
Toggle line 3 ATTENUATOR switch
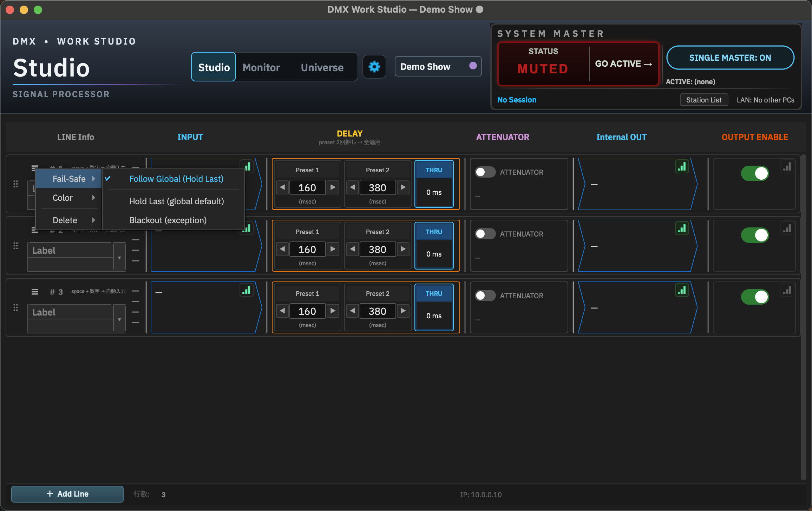pyautogui.click(x=485, y=296)
